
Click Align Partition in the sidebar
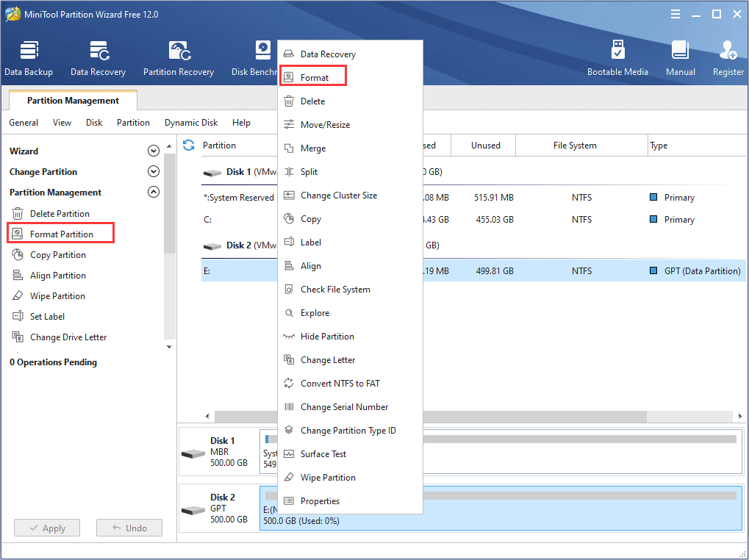click(49, 275)
